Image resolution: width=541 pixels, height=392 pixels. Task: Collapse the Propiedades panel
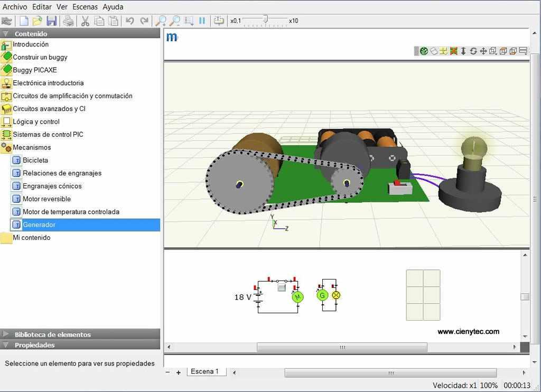(x=34, y=345)
